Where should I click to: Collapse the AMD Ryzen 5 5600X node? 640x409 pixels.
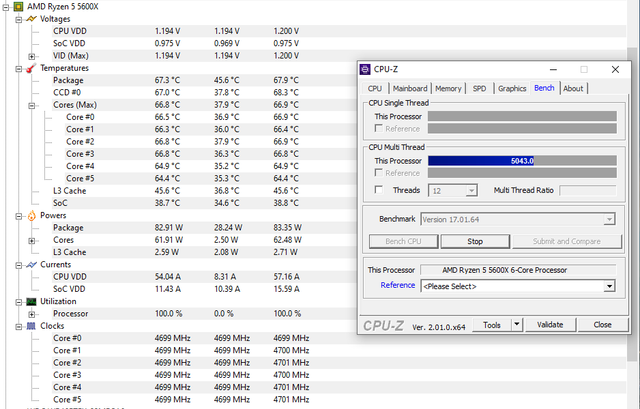tap(6, 7)
